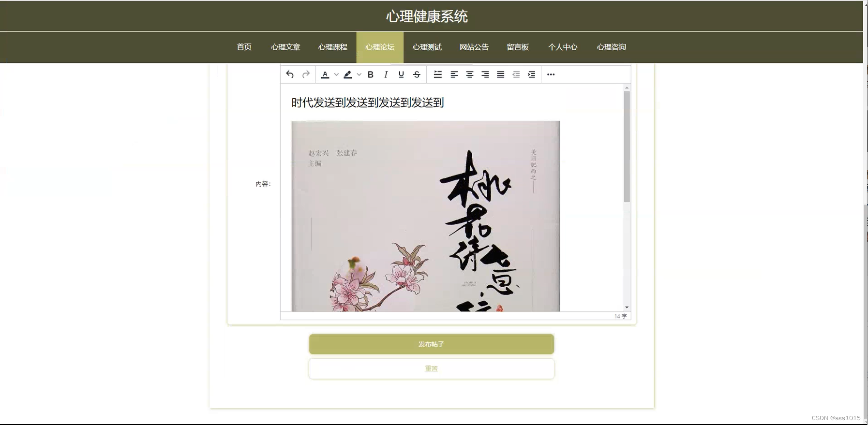The width and height of the screenshot is (868, 425).
Task: Select the book cover image in editor
Action: [426, 216]
